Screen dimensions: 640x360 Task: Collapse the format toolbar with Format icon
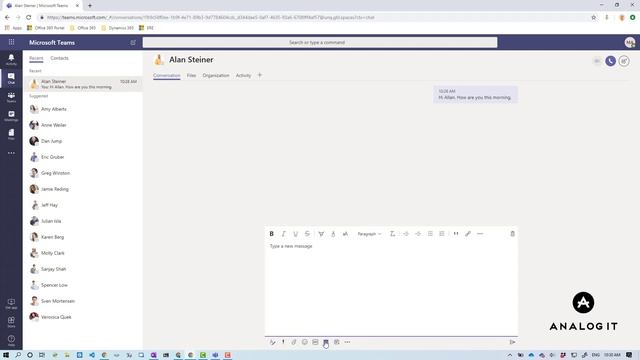coord(272,342)
